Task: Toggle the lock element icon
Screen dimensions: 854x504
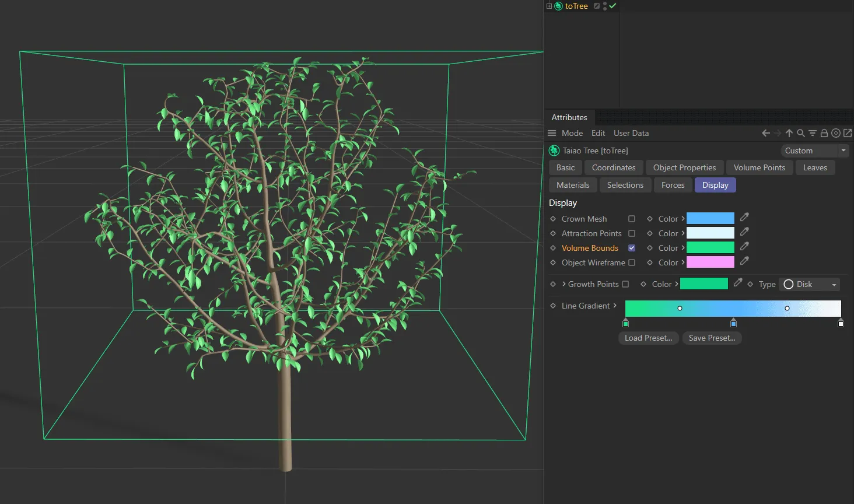Action: (x=824, y=133)
